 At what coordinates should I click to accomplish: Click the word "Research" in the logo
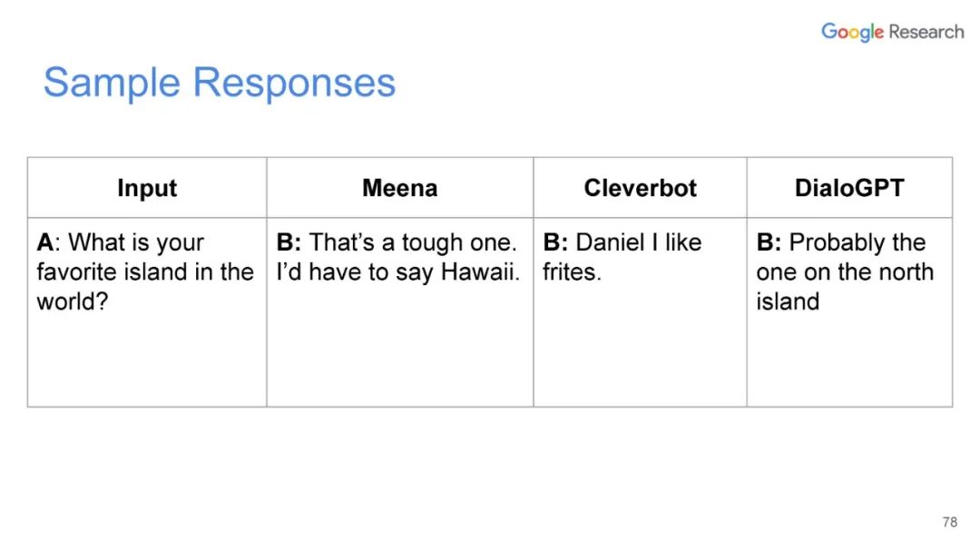926,33
